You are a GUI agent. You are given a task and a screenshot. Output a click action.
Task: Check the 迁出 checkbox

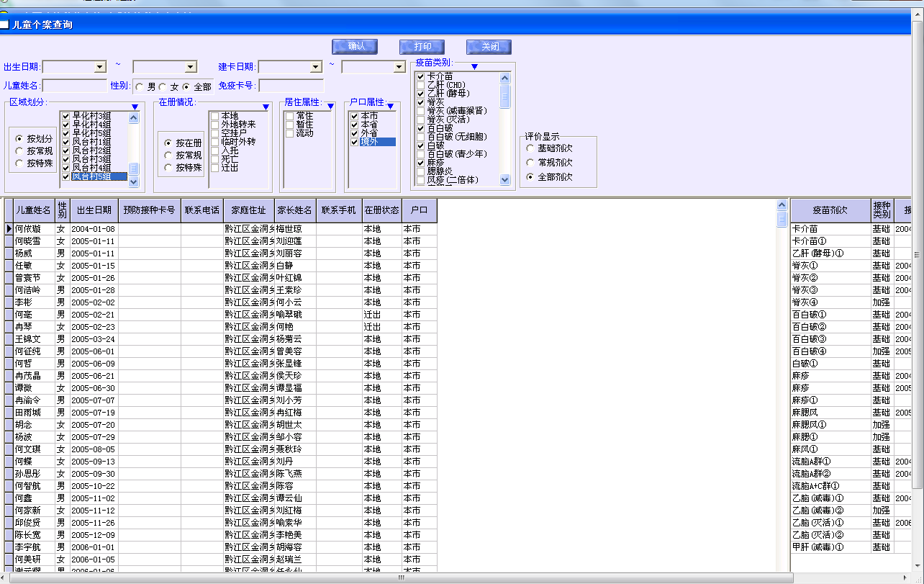coord(214,168)
